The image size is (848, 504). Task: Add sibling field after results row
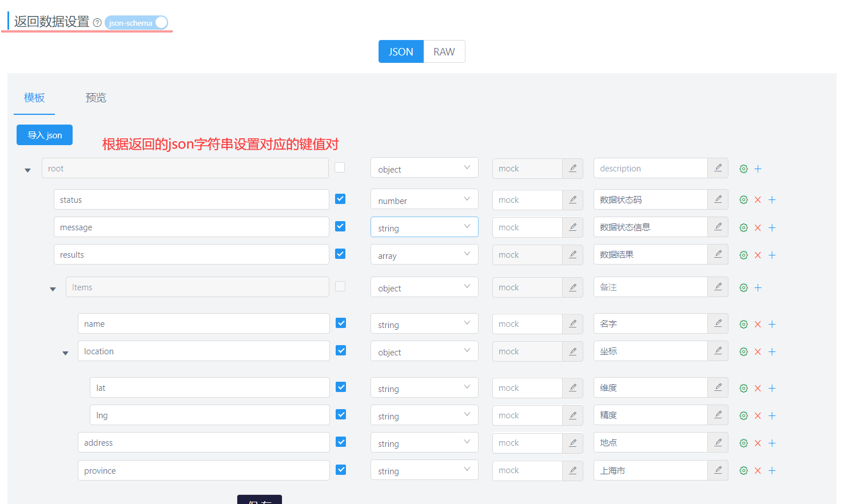point(772,255)
